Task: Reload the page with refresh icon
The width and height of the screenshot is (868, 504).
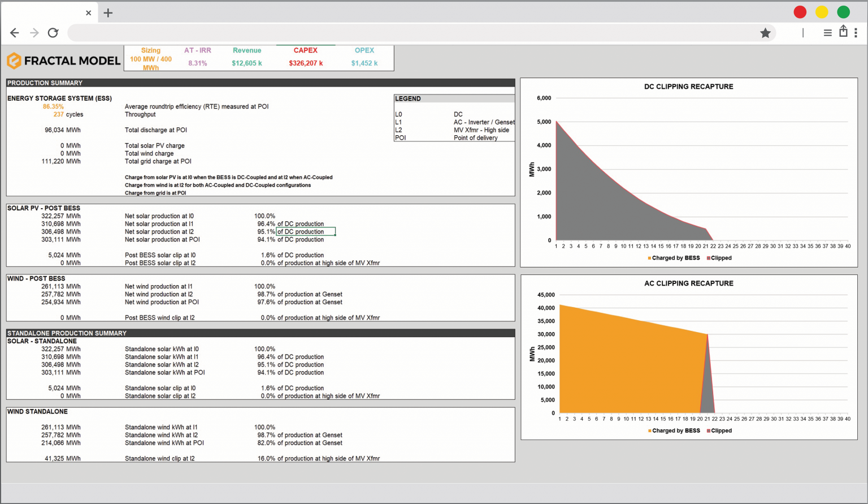Action: (53, 33)
